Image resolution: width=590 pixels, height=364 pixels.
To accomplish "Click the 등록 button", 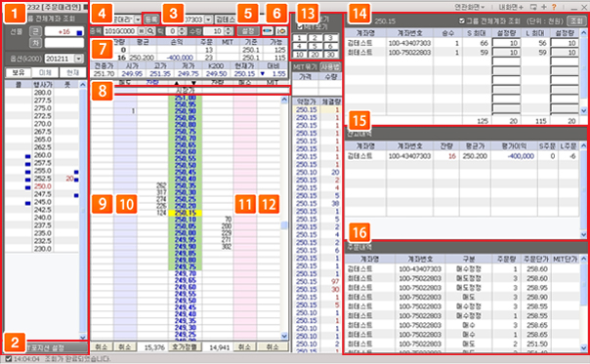I will [151, 20].
